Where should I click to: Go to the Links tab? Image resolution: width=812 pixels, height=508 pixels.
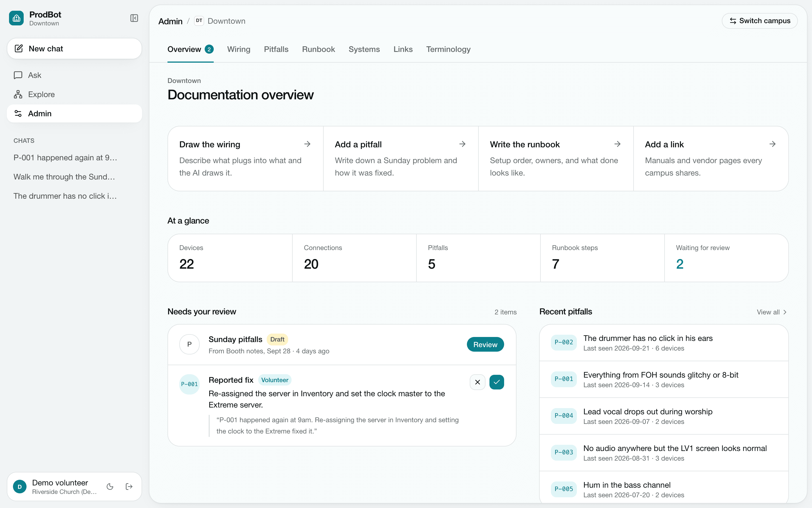pyautogui.click(x=403, y=49)
